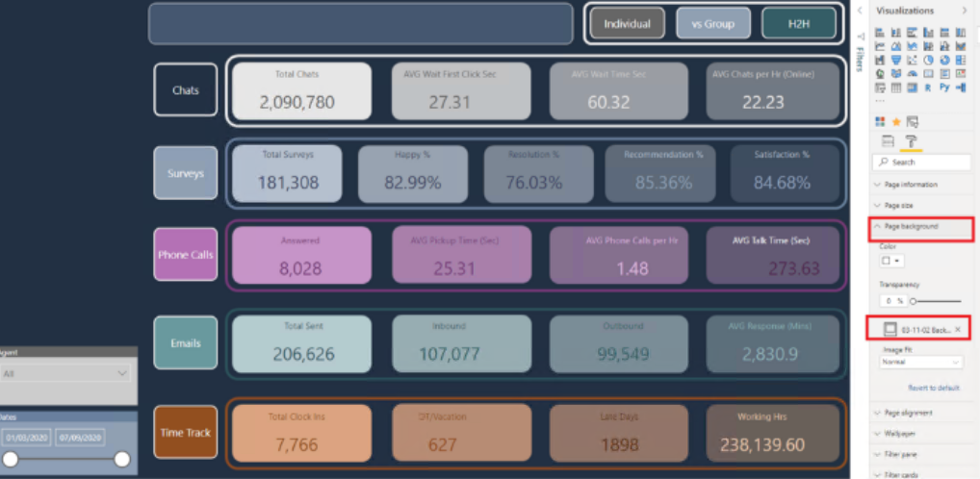The width and height of the screenshot is (980, 479).
Task: Click the Phone Calls category button
Action: [x=186, y=255]
